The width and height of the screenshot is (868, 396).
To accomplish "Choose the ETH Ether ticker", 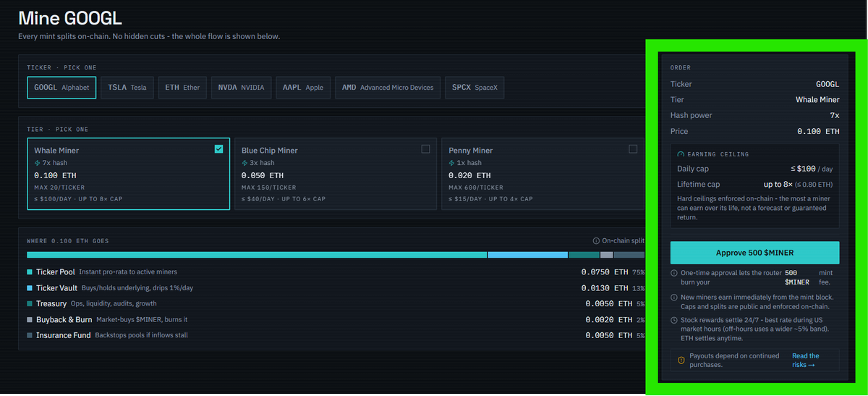I will [x=182, y=88].
